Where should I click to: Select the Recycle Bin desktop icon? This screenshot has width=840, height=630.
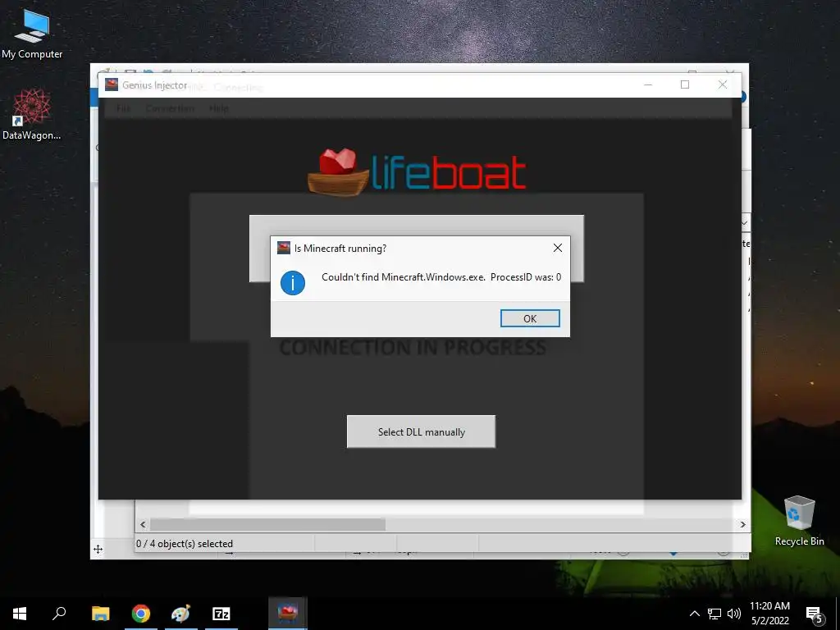(799, 520)
